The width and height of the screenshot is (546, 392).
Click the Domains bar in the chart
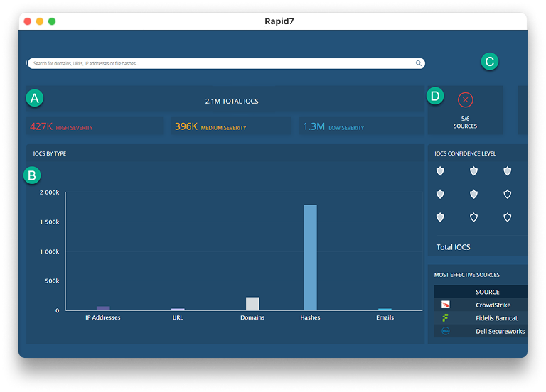coord(252,304)
